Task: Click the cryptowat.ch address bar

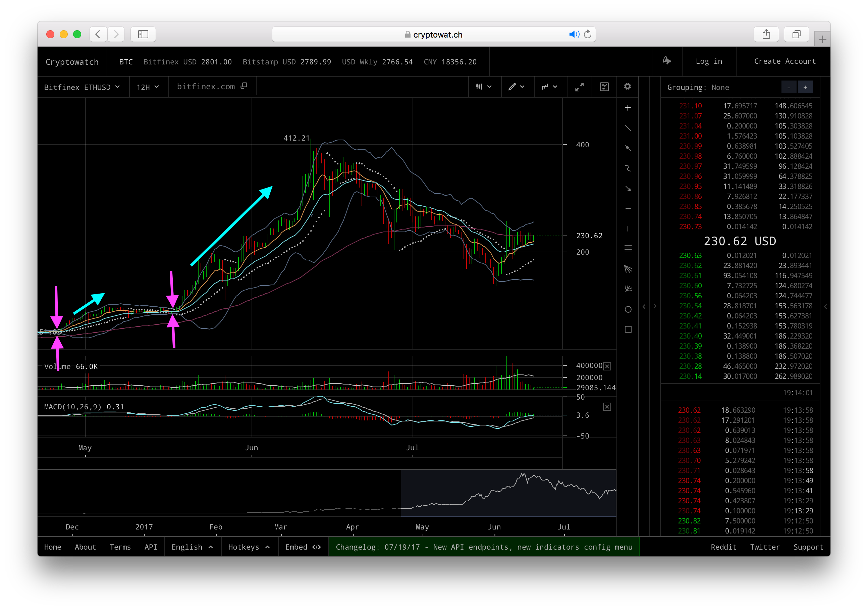Action: (434, 35)
